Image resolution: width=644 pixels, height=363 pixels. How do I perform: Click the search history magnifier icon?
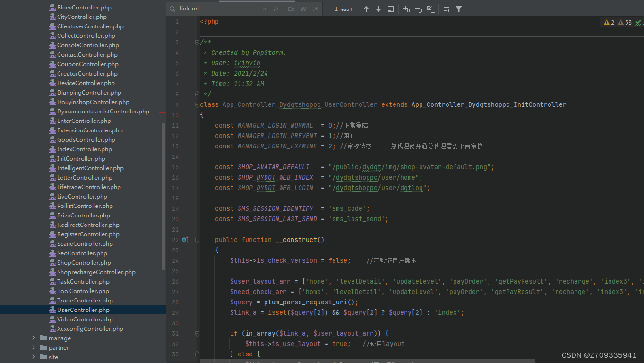[173, 9]
